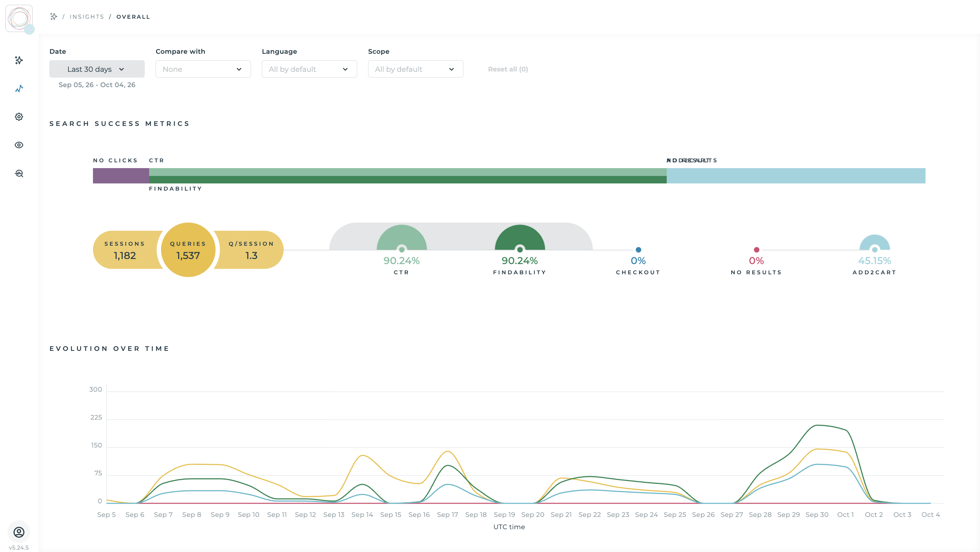Click the version text v5.24.5
This screenshot has height=552, width=980.
pyautogui.click(x=19, y=548)
